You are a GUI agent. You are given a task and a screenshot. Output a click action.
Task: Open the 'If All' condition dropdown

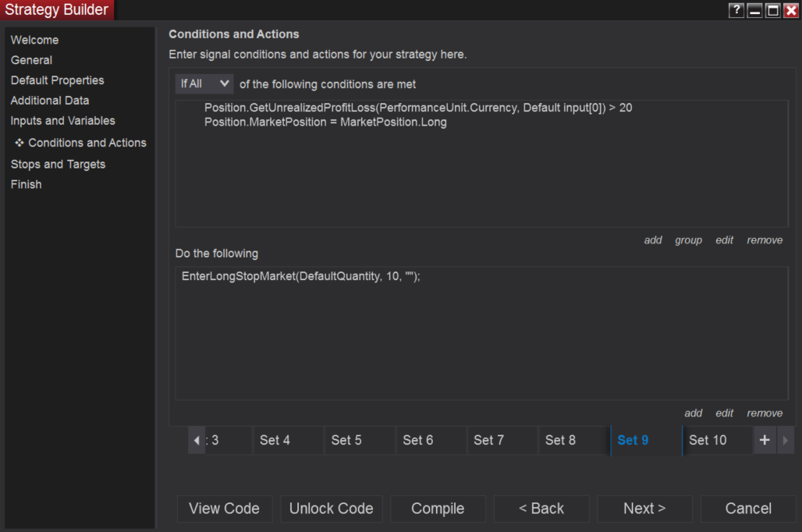coord(204,83)
